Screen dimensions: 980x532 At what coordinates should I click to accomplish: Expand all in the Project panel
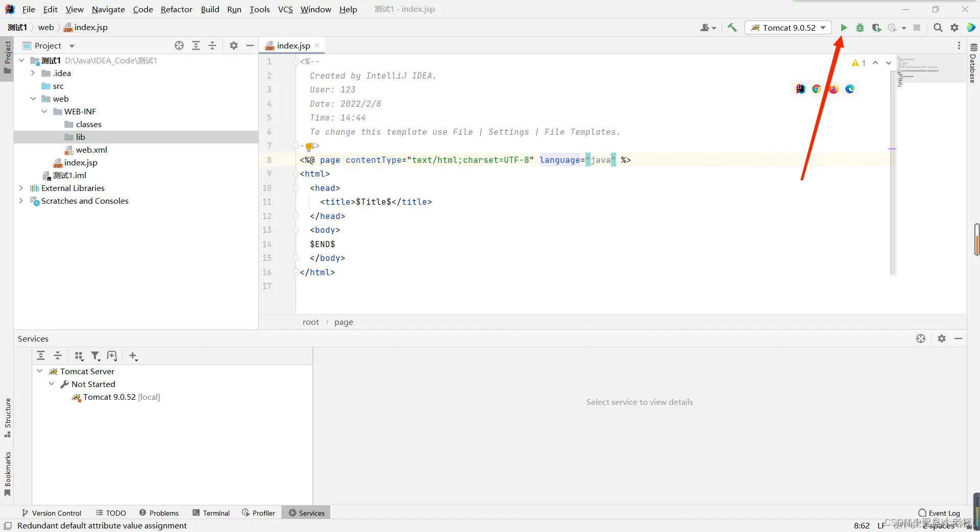coord(196,45)
